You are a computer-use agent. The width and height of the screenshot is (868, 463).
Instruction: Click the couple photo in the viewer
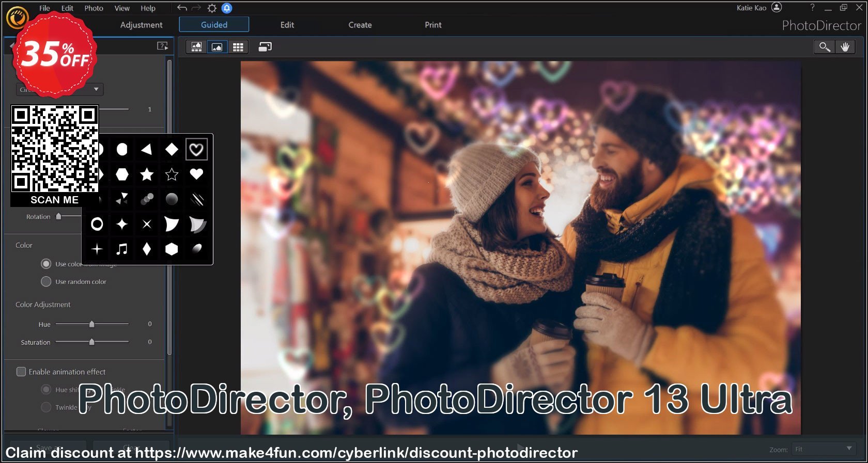[x=520, y=248]
